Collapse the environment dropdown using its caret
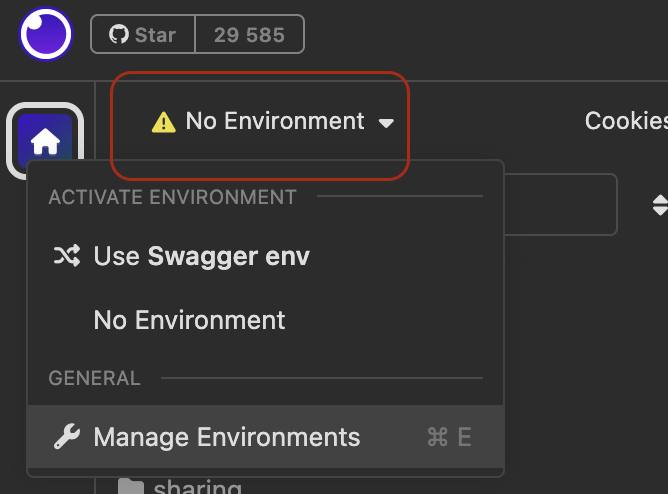668x494 pixels. click(x=386, y=123)
